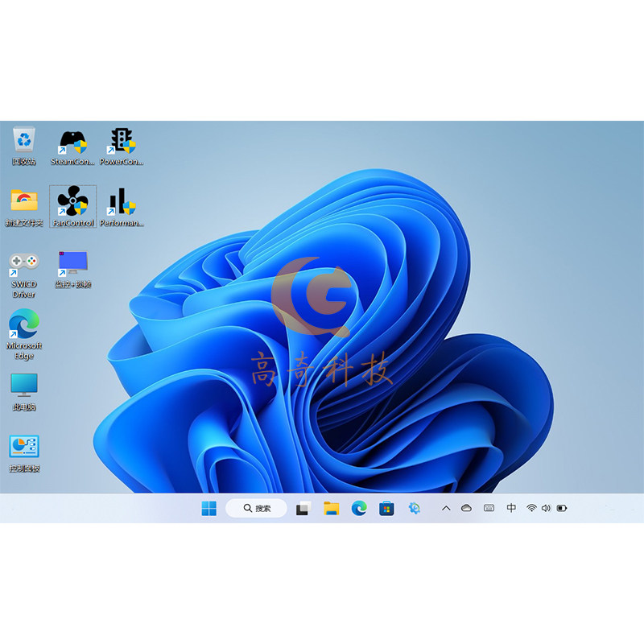Image resolution: width=644 pixels, height=644 pixels.
Task: Open the 此电脑 (This PC) icon
Action: [x=24, y=391]
